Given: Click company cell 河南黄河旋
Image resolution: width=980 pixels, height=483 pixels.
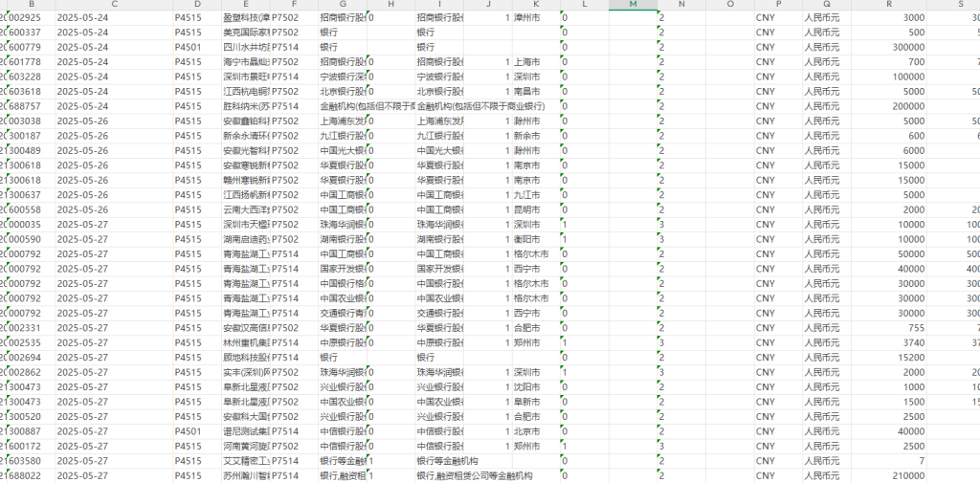Looking at the screenshot, I should (x=246, y=446).
